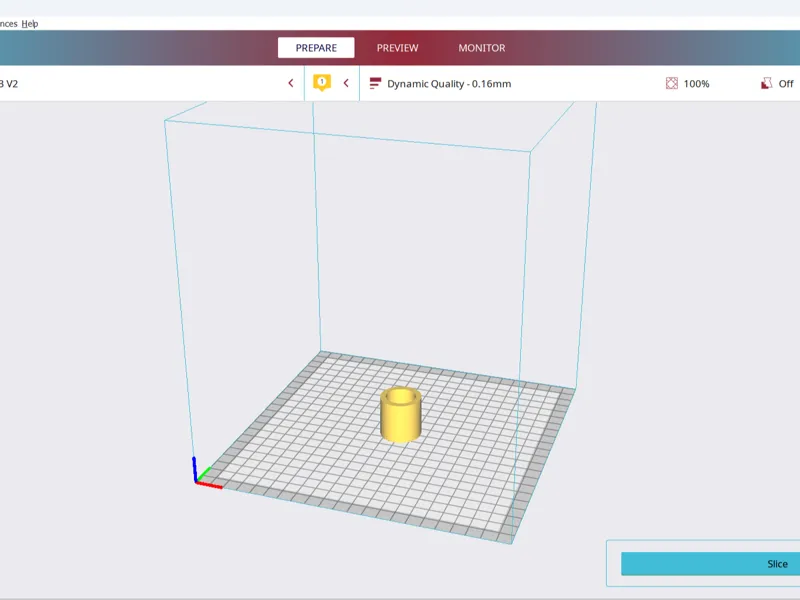
Task: Select the yellow cylinder model on build plate
Action: pyautogui.click(x=401, y=414)
